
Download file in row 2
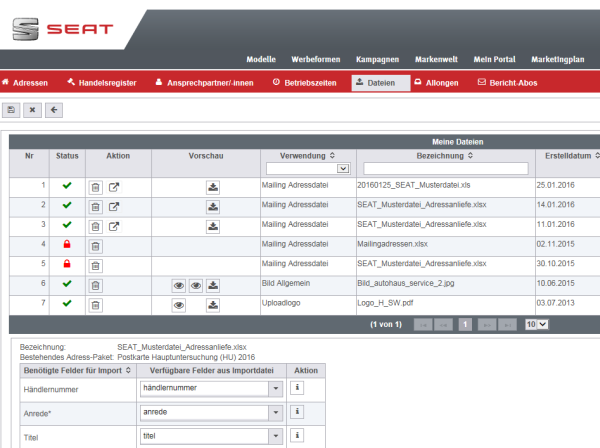pyautogui.click(x=213, y=207)
